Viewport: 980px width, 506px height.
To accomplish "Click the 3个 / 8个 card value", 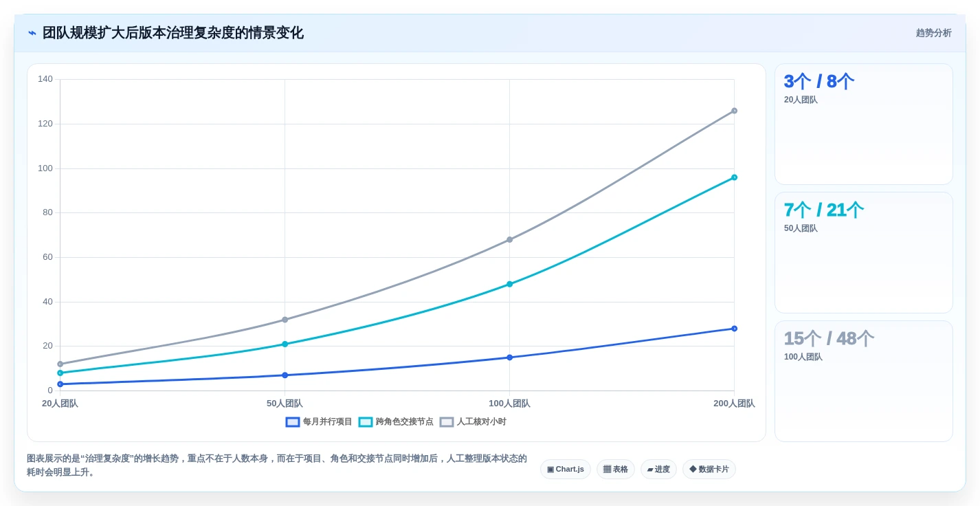I will click(819, 81).
